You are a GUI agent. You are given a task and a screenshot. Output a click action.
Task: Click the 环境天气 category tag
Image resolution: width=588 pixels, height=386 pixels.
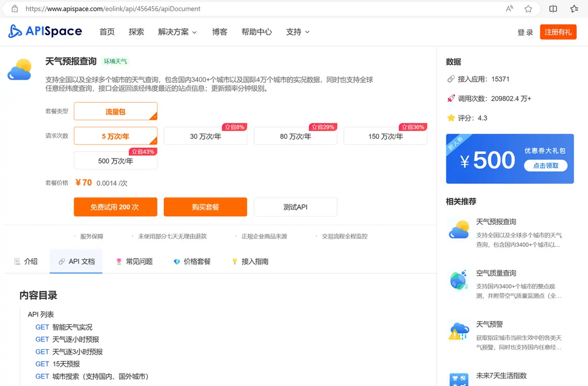pos(116,62)
